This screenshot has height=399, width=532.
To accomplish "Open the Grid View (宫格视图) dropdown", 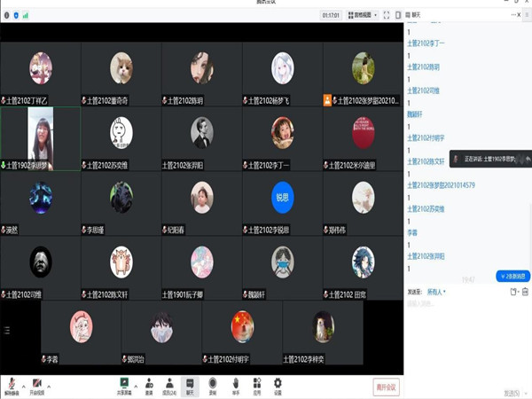I will (x=364, y=15).
